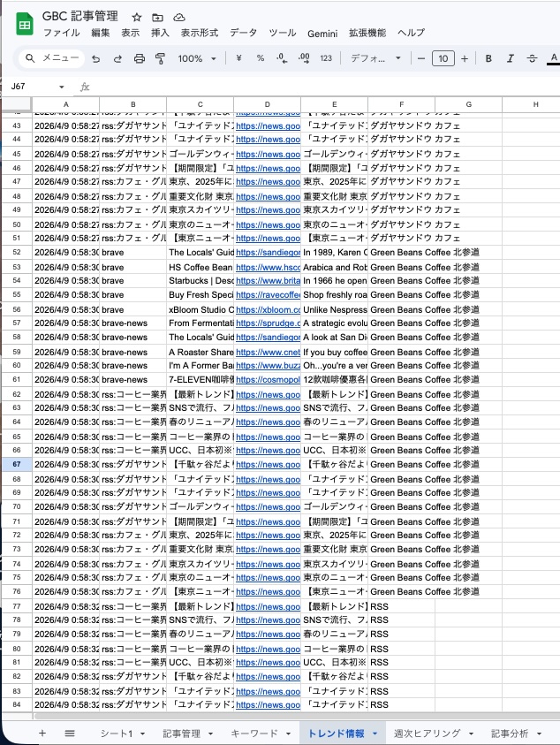
Task: Activate the paint format tool
Action: click(x=161, y=58)
